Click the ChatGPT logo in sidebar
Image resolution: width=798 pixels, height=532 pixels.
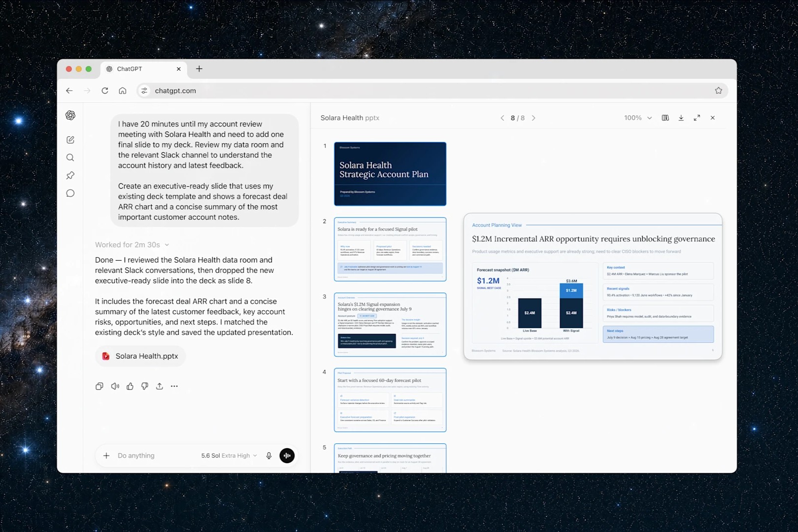(70, 115)
